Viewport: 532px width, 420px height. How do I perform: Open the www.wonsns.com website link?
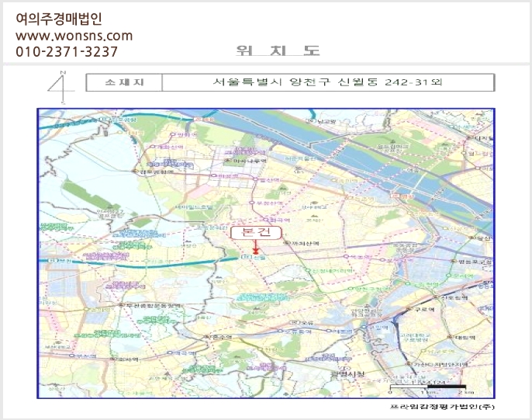coord(74,36)
